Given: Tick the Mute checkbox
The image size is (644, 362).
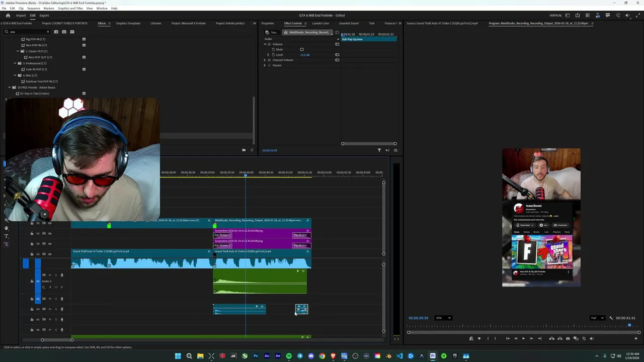Looking at the screenshot, I should (302, 49).
